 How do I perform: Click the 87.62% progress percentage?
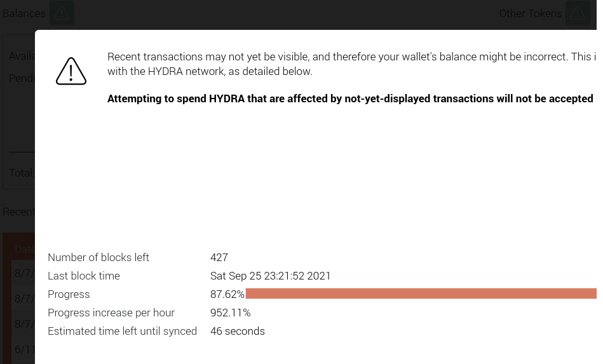[x=227, y=294]
